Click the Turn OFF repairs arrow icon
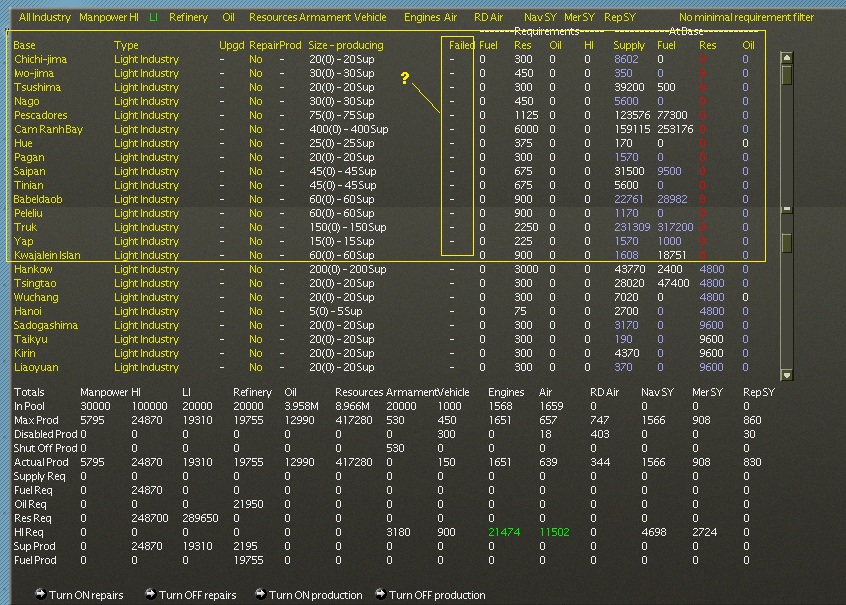The height and width of the screenshot is (605, 846). (x=151, y=594)
